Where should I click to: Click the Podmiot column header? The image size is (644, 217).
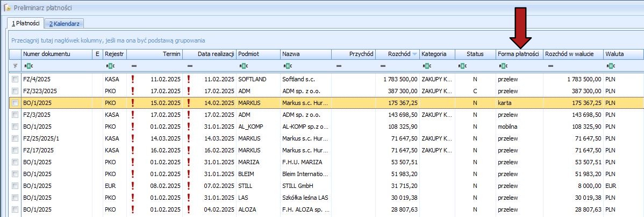(258, 54)
